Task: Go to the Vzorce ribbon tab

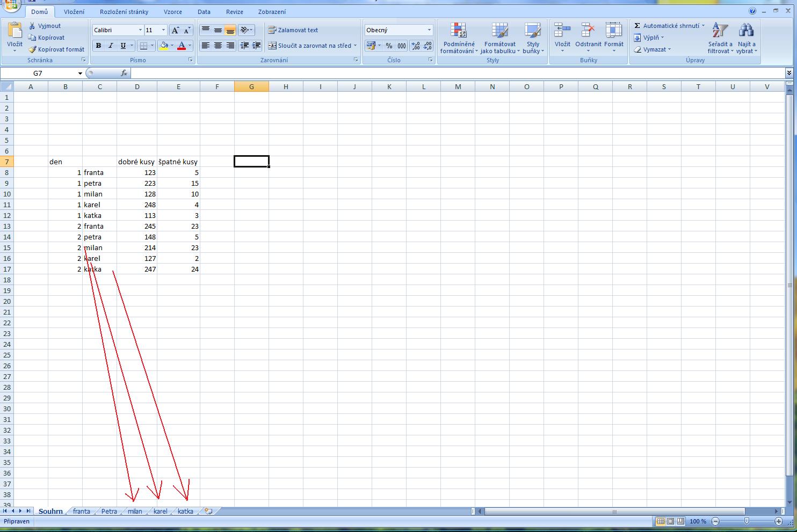Action: [x=173, y=12]
